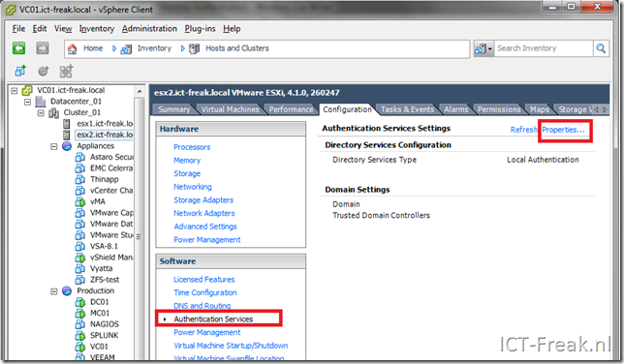The height and width of the screenshot is (364, 624).
Task: Click the Astaro Security VM icon
Action: (80, 157)
